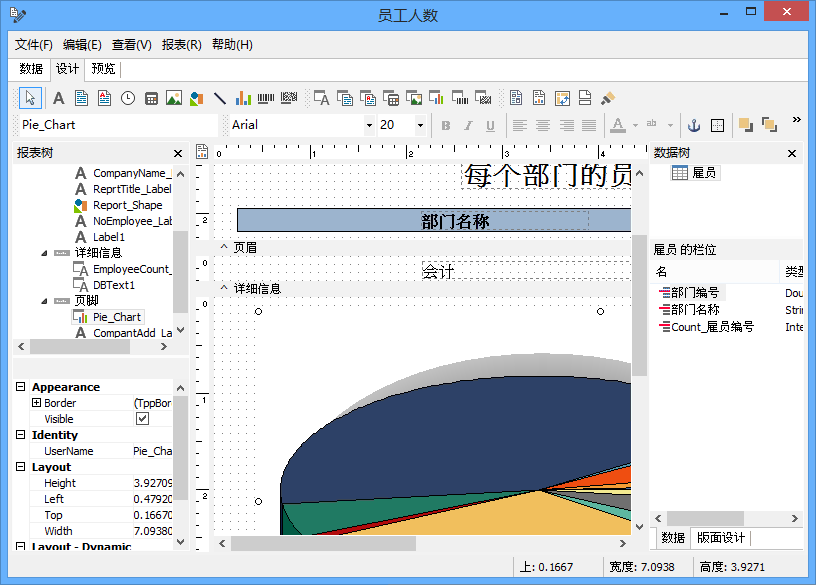Select the arrow selection tool
This screenshot has width=816, height=585.
coord(31,97)
